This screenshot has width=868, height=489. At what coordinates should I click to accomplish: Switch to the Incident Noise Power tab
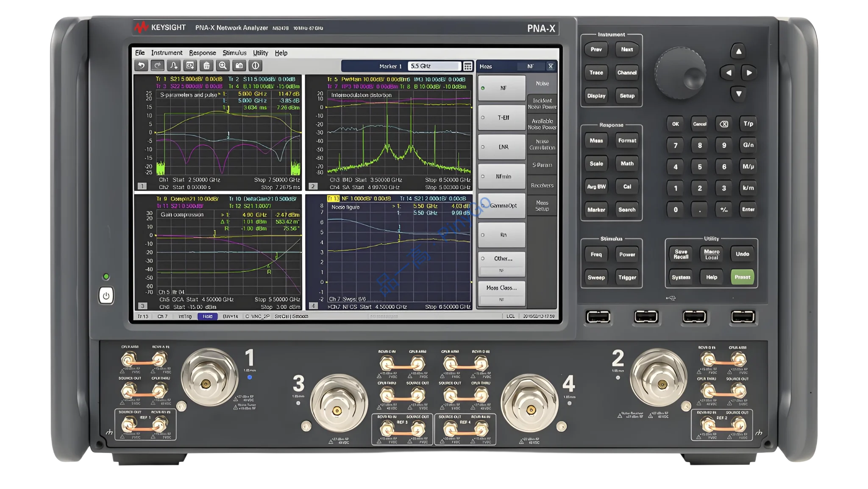tap(542, 104)
